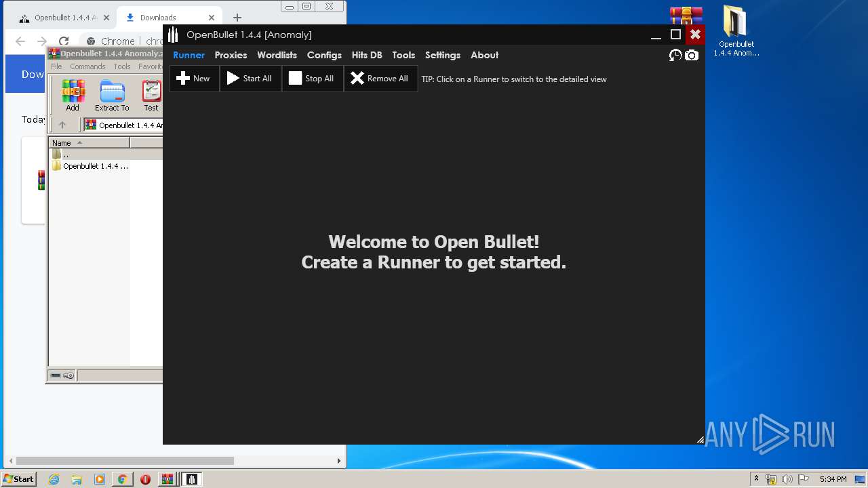Open the Hits DB tab
The image size is (868, 488).
[367, 55]
